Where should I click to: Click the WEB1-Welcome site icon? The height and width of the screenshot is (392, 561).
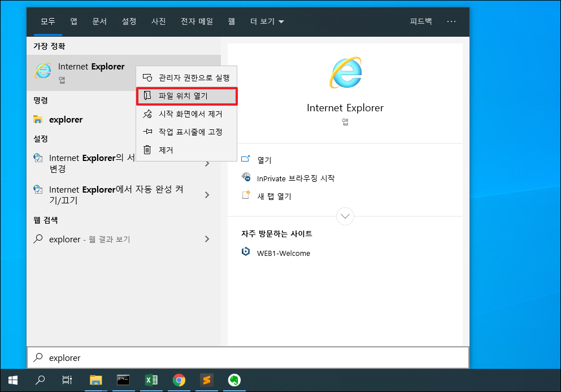[246, 252]
